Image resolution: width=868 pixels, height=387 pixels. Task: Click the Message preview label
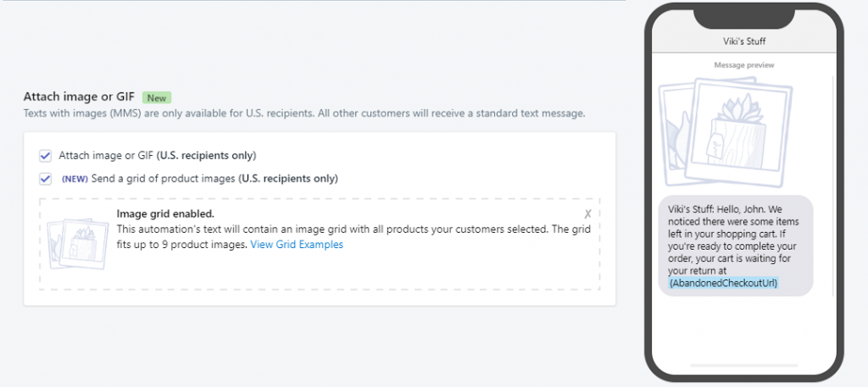[x=743, y=65]
